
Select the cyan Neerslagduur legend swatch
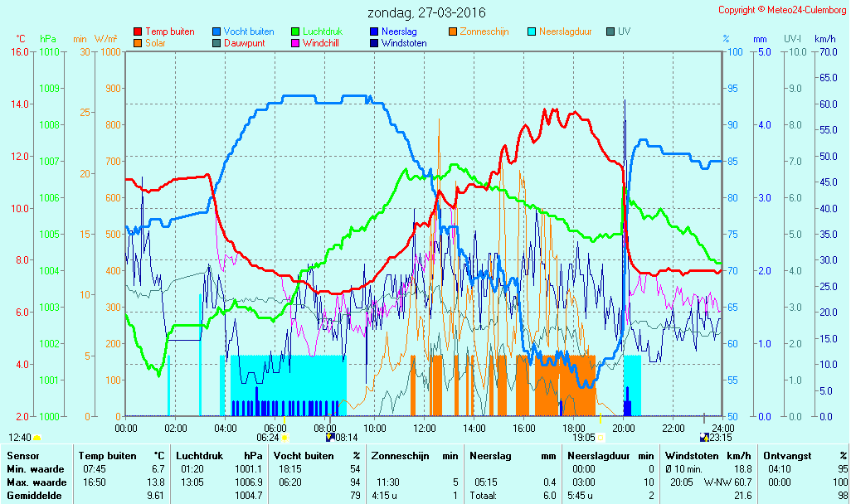coord(532,32)
